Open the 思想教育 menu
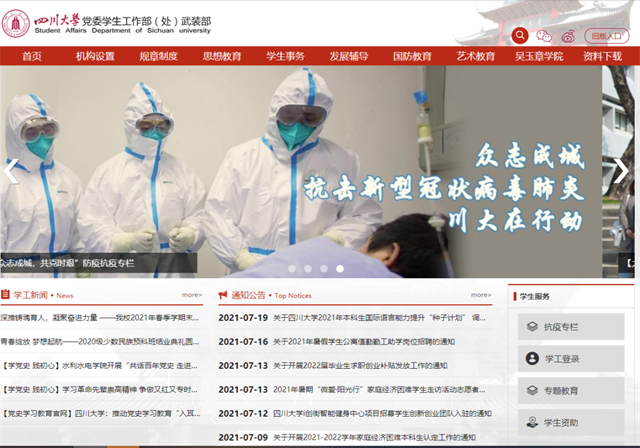The height and width of the screenshot is (448, 640). click(222, 56)
